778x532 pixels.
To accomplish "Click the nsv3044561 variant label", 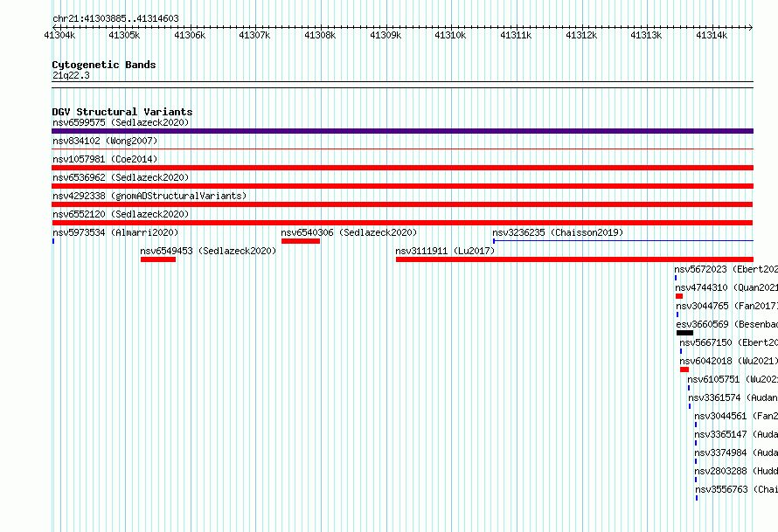I will (x=736, y=416).
